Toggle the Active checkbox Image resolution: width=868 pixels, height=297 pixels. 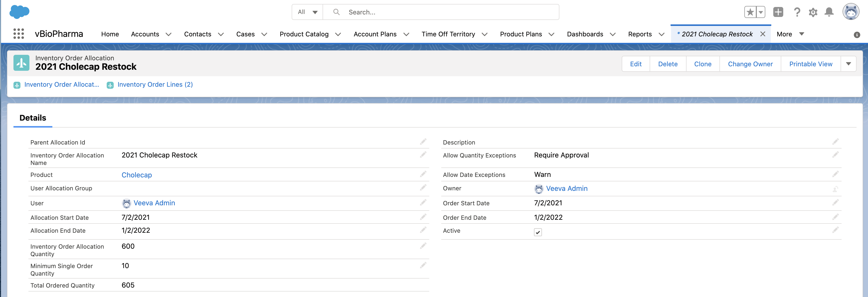(x=538, y=232)
